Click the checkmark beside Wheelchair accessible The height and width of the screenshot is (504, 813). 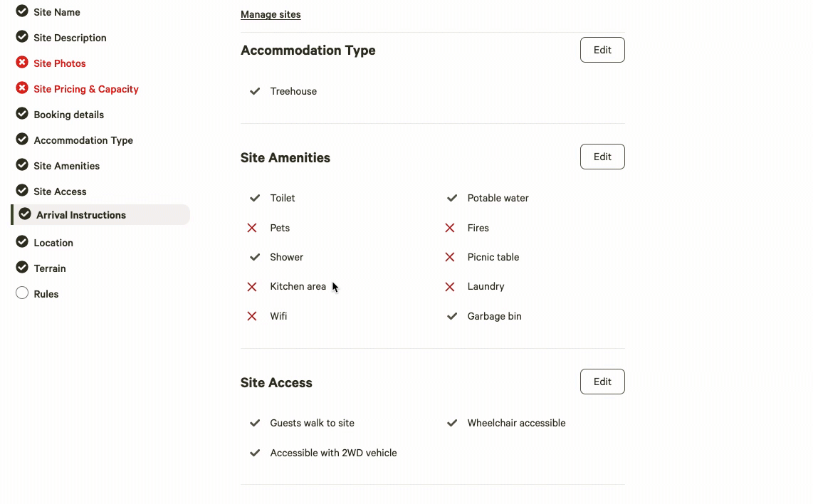[x=452, y=423]
